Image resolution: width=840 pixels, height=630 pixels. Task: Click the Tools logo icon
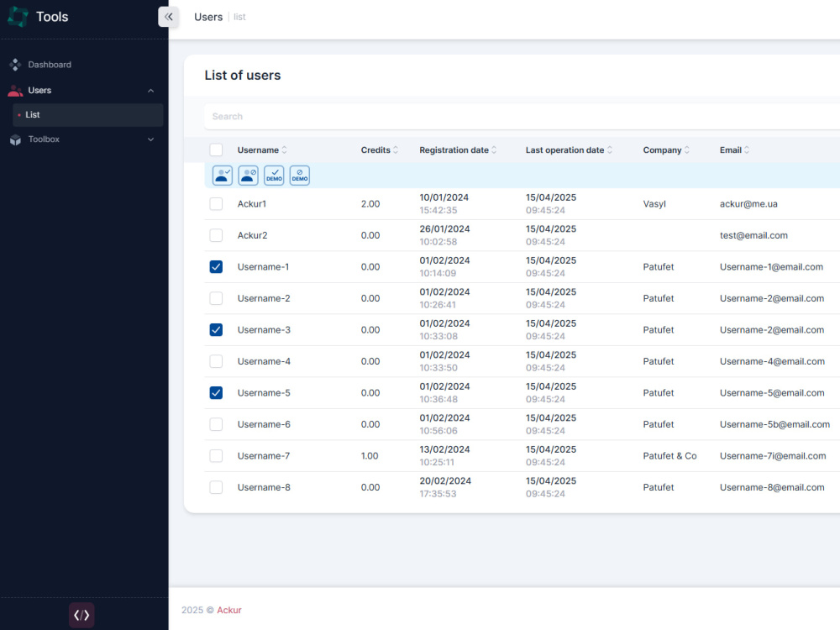pos(18,17)
